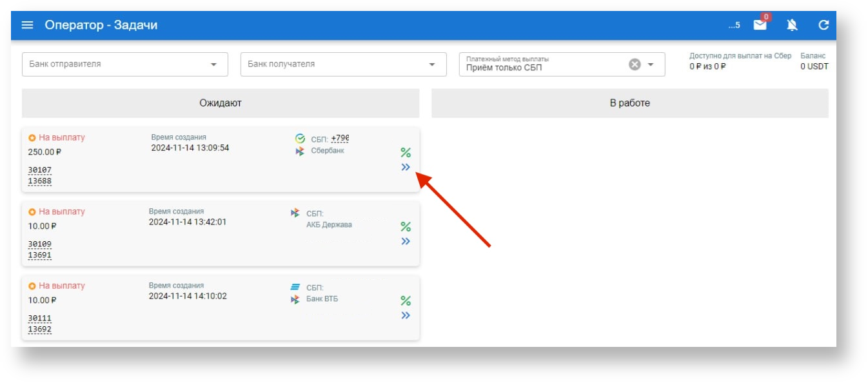This screenshot has width=868, height=383.
Task: Move the Банк ВТБ task with the double-arrow
Action: (406, 315)
